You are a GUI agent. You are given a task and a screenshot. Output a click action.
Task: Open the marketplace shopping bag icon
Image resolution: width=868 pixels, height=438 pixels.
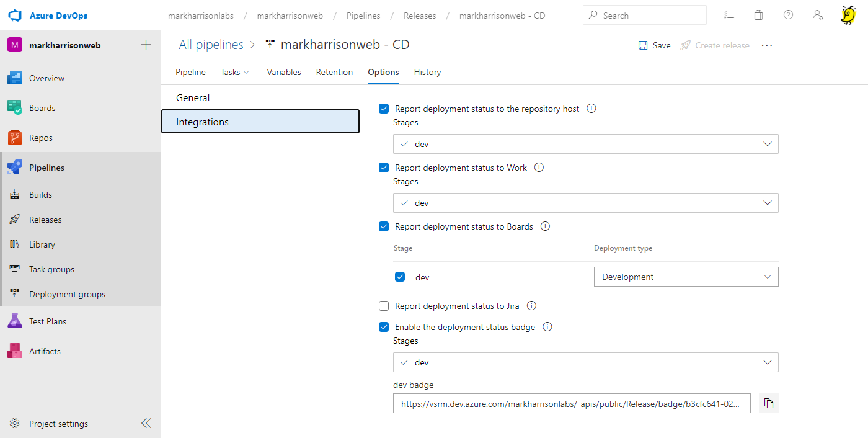(758, 15)
